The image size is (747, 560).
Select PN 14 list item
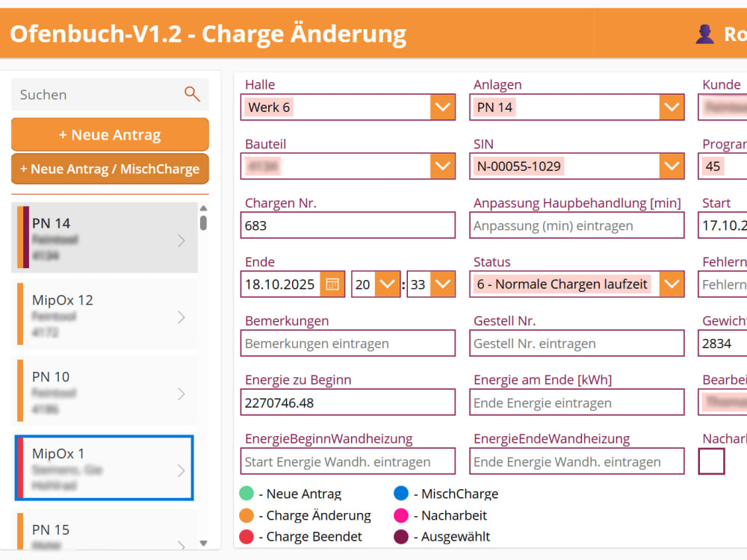point(105,237)
